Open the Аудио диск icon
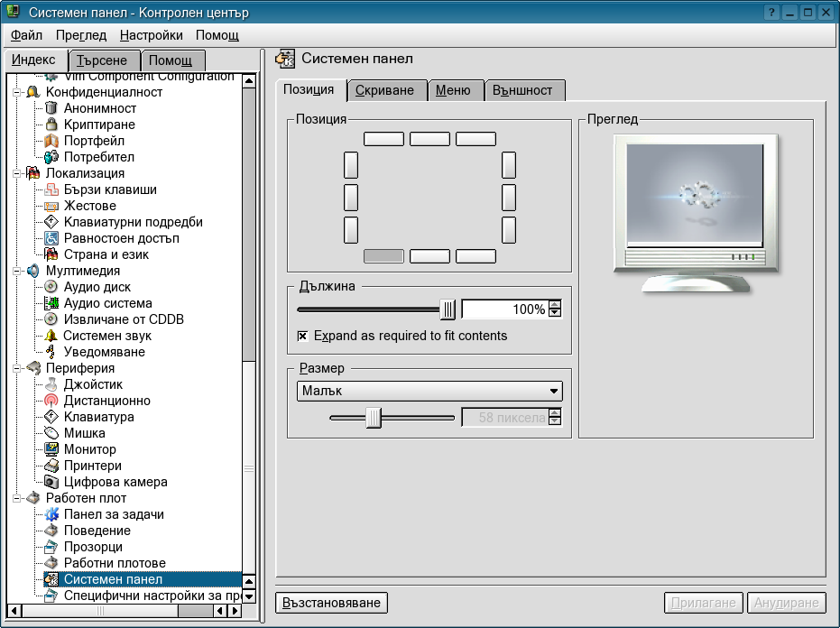This screenshot has width=840, height=628. [51, 287]
